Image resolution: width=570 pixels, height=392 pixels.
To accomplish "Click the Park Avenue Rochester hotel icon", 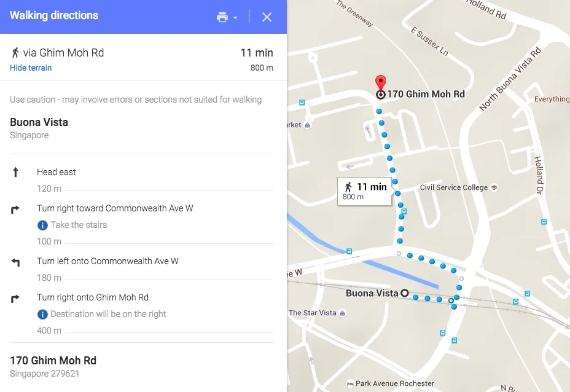I will (x=350, y=383).
